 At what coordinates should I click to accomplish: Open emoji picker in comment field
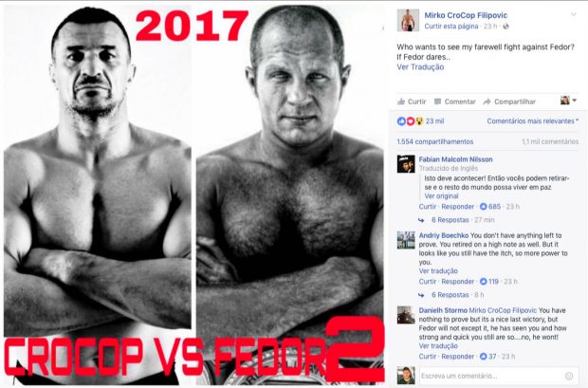(568, 376)
